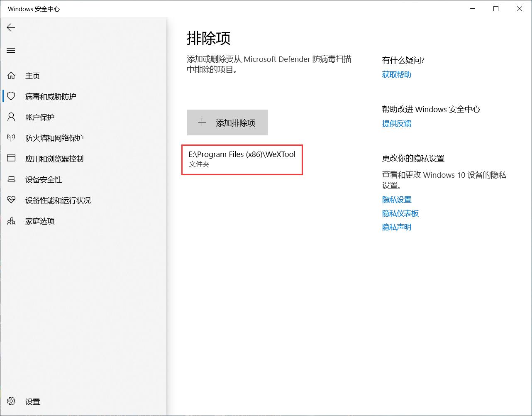The width and height of the screenshot is (532, 416).
Task: Select 防火墙和网络保护 in the sidebar
Action: [x=54, y=138]
